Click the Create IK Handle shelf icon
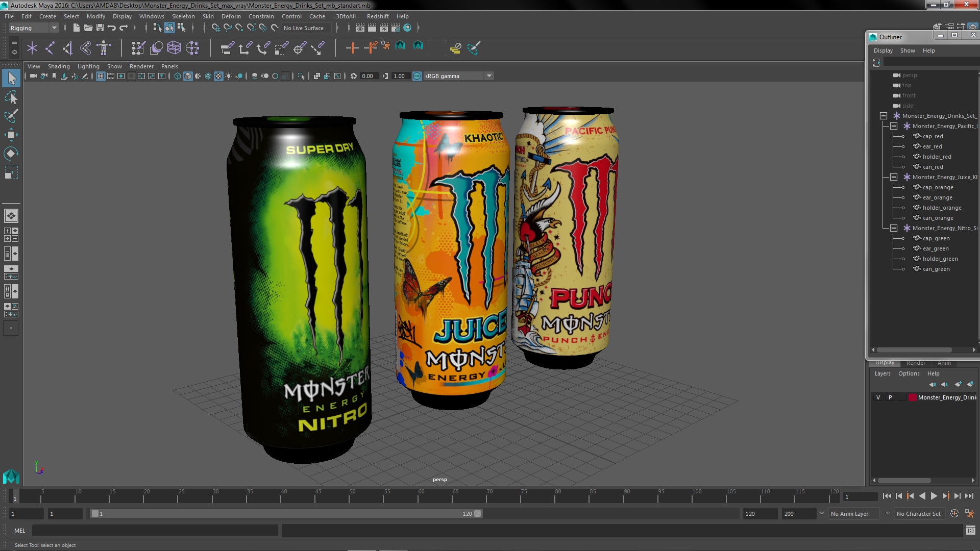980x551 pixels. [67, 48]
